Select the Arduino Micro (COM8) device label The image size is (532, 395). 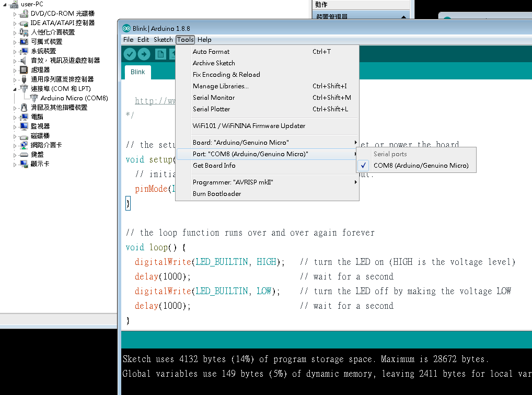[74, 98]
